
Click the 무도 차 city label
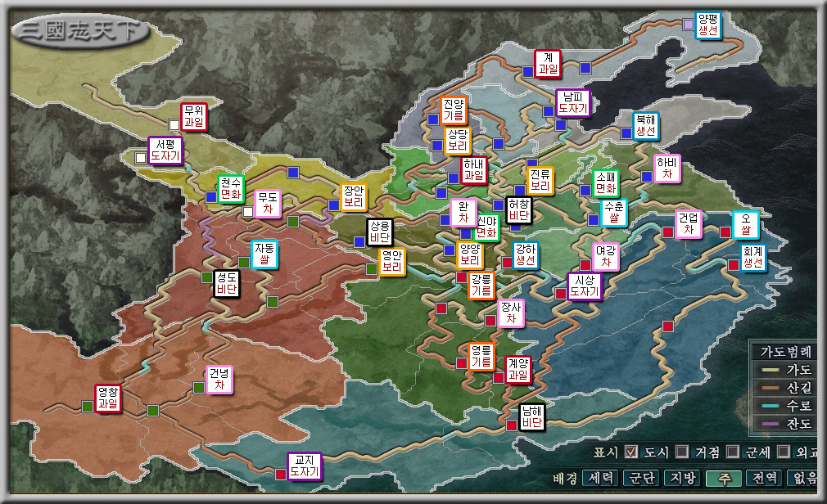[x=268, y=204]
